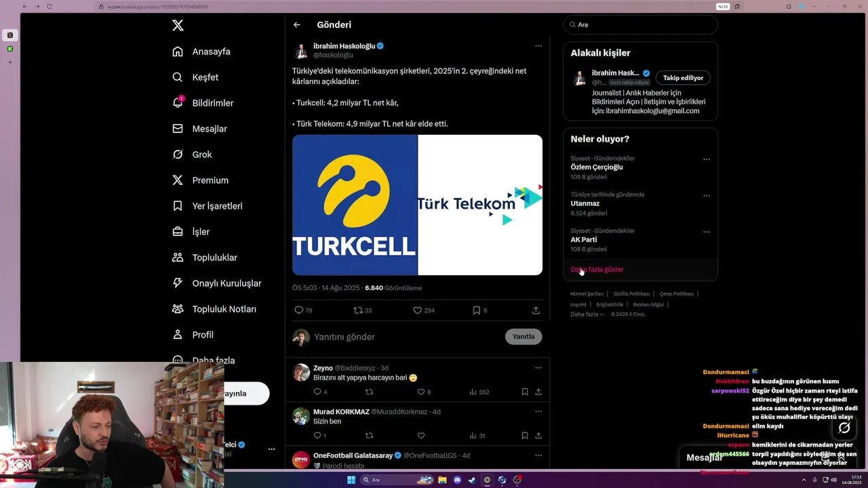
Task: Open Hizmet Şartları link
Action: (x=587, y=294)
